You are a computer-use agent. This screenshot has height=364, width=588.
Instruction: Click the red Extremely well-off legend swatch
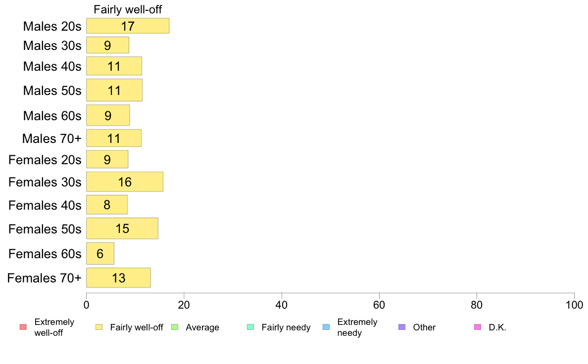click(x=23, y=327)
